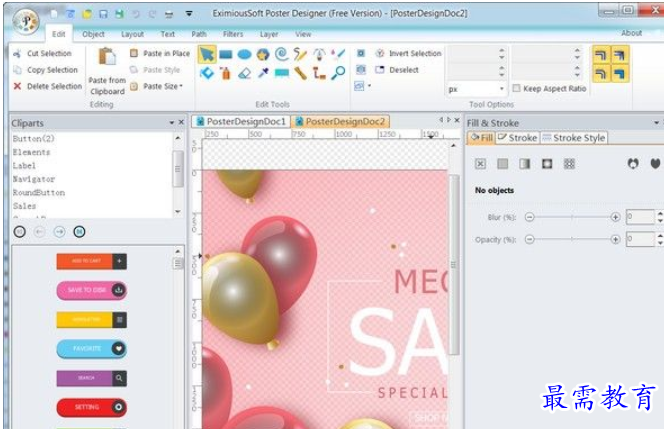Open the Edit ribbon tab
Viewport: 664px width, 429px height.
click(x=59, y=34)
